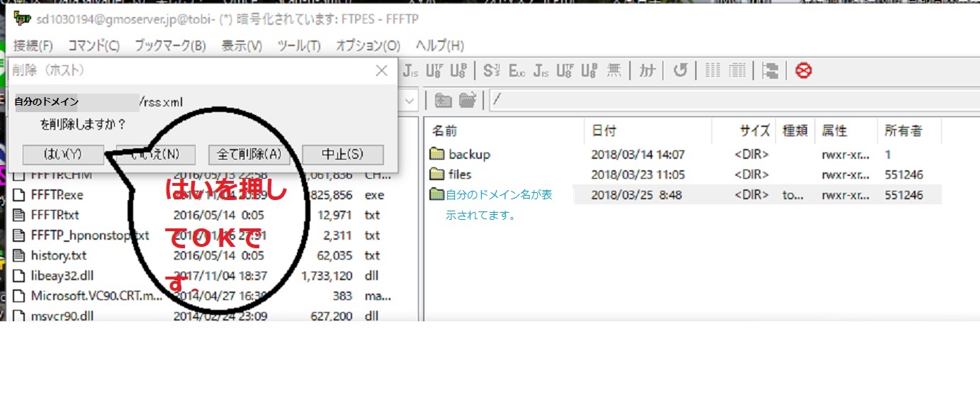Open 表示(V) menu
The image size is (980, 405).
(242, 45)
